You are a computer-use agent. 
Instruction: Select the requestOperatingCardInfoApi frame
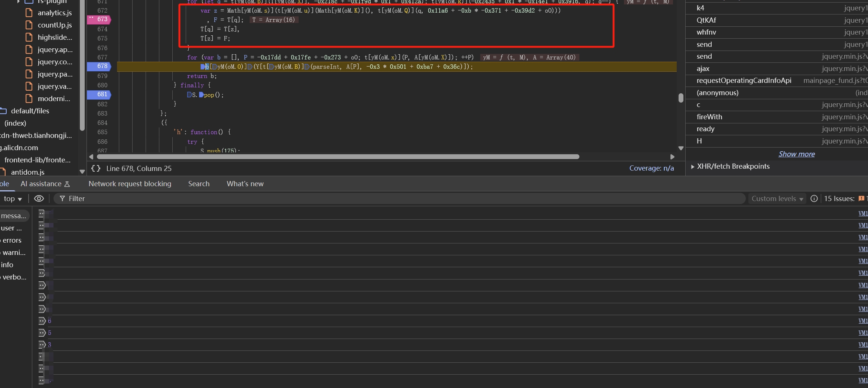(x=777, y=81)
